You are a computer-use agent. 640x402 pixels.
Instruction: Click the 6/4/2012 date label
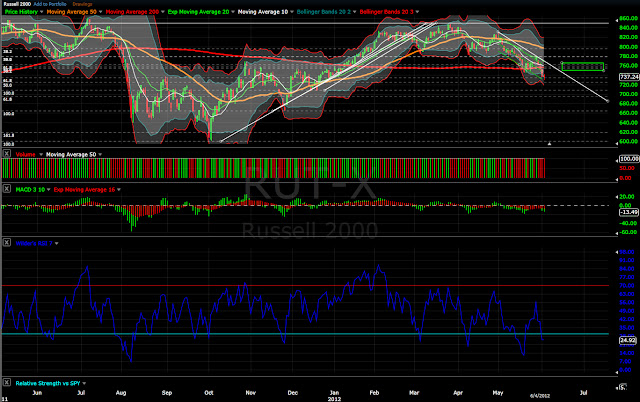540,396
